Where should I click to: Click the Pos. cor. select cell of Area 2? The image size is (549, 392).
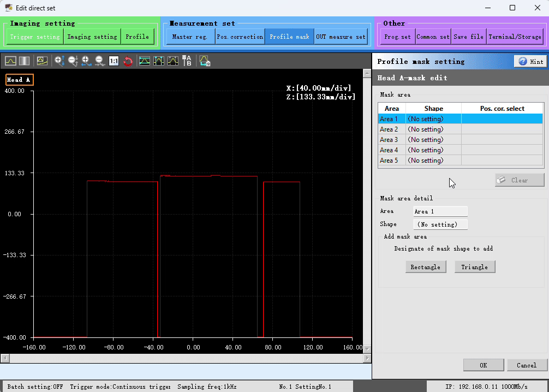pyautogui.click(x=502, y=129)
